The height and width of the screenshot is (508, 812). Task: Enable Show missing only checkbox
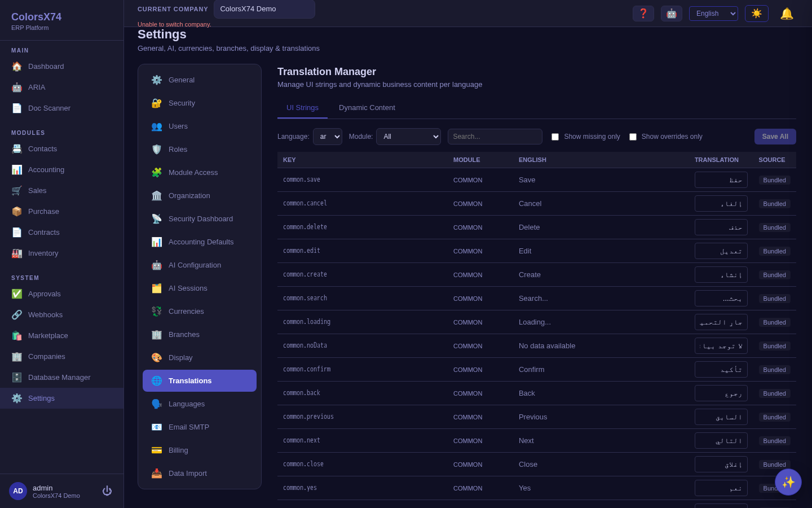pyautogui.click(x=555, y=137)
